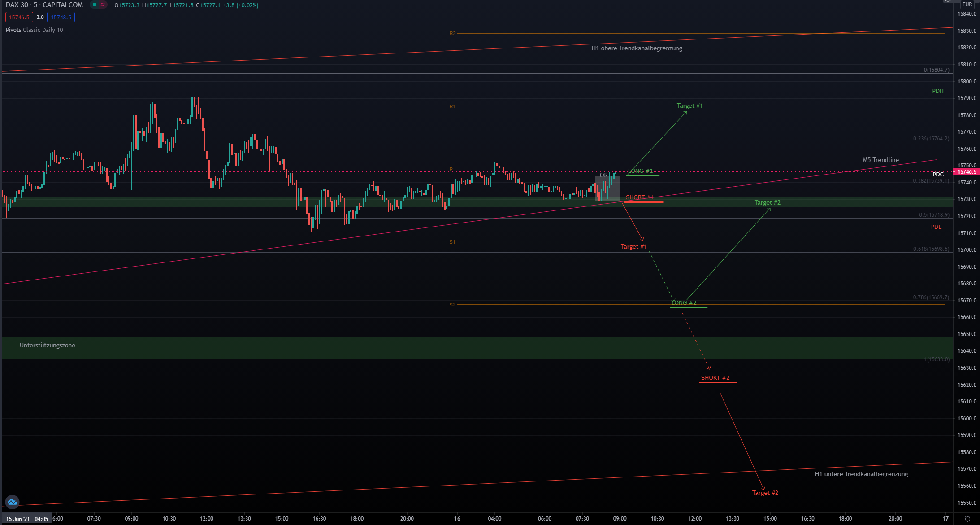The width and height of the screenshot is (980, 525).
Task: Click the red sell price 15746.5 button
Action: (x=19, y=17)
